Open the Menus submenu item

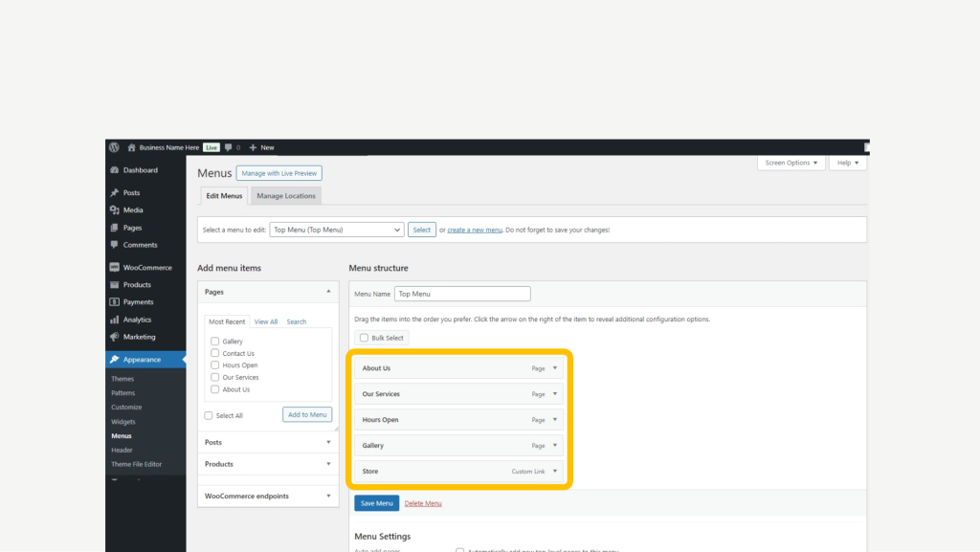[x=122, y=436]
